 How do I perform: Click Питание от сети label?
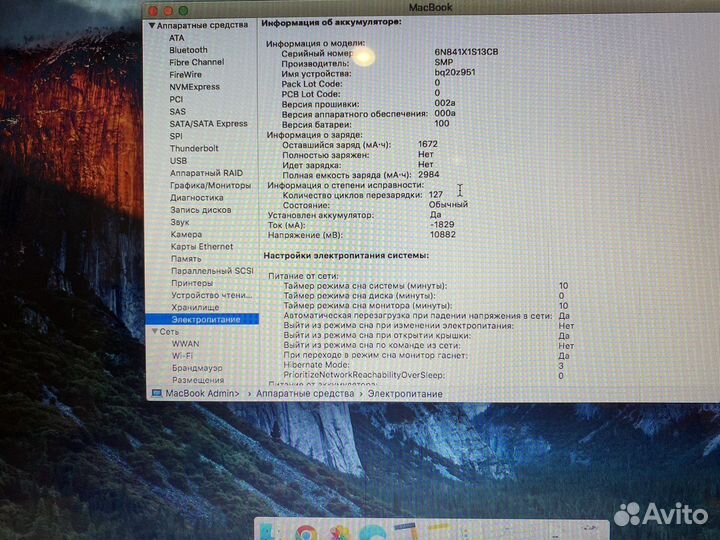[x=303, y=276]
